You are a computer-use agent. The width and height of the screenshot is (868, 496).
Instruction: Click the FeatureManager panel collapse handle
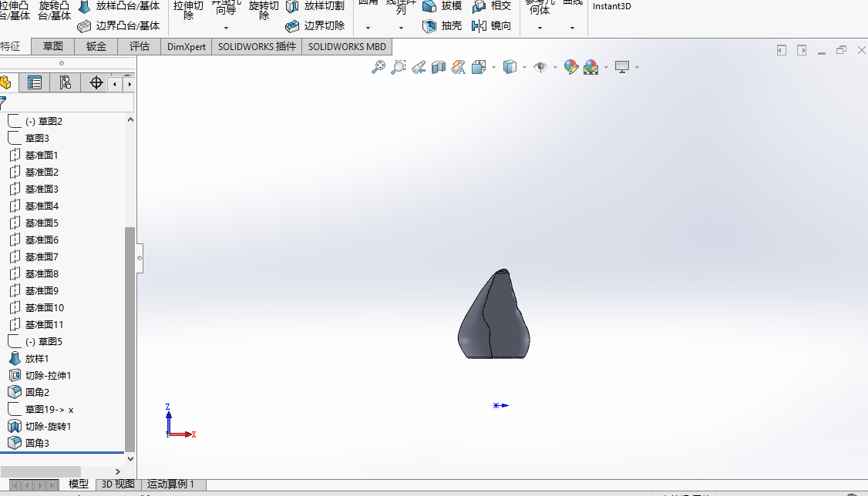pyautogui.click(x=140, y=258)
